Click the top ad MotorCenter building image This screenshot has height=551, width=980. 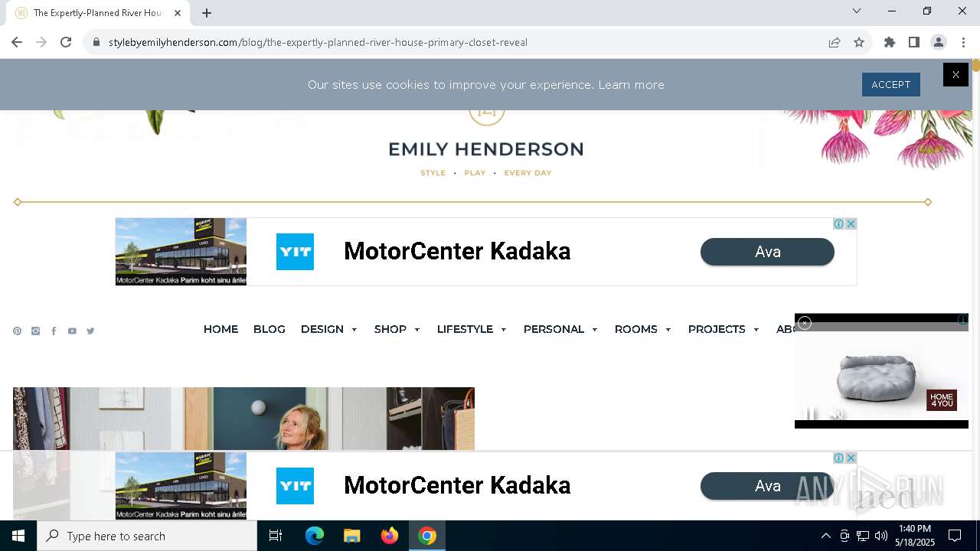tap(181, 252)
